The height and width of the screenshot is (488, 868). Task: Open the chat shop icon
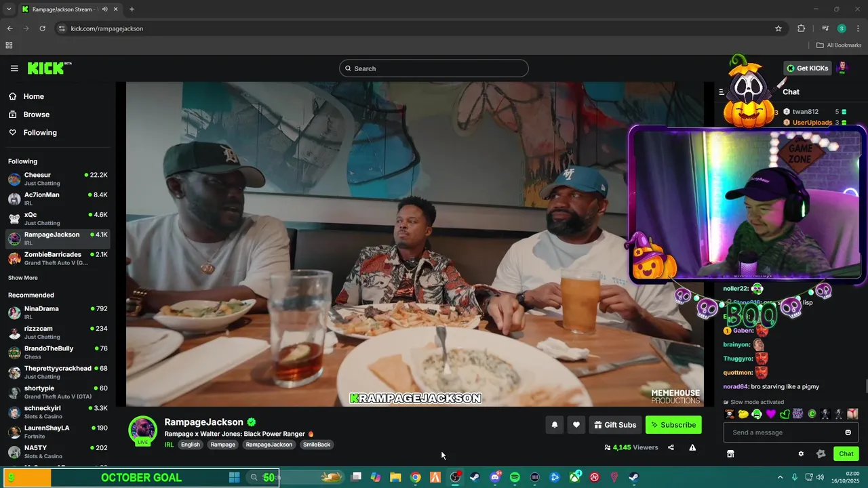(x=730, y=454)
